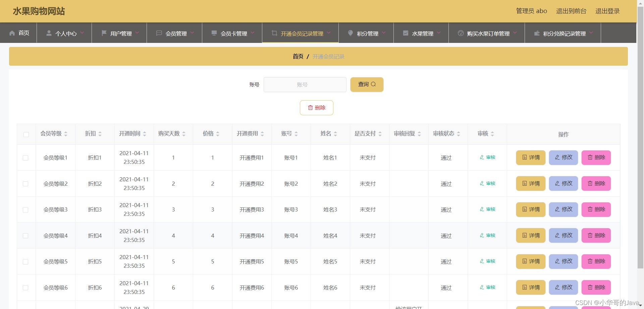The height and width of the screenshot is (309, 644).
Task: Expand the 个人中心 dropdown chevron
Action: coord(82,33)
